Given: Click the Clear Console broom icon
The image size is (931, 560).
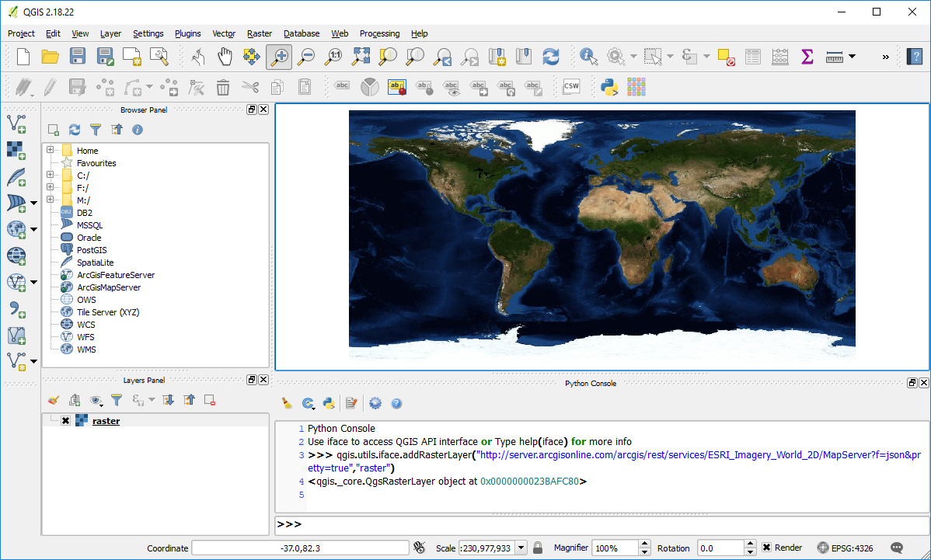Looking at the screenshot, I should pos(287,403).
